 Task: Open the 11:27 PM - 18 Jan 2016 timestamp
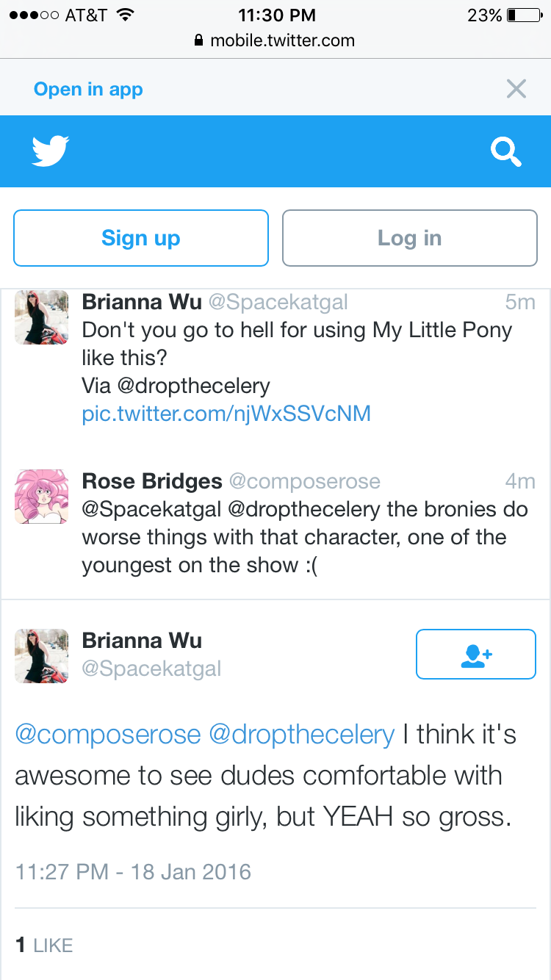click(133, 872)
